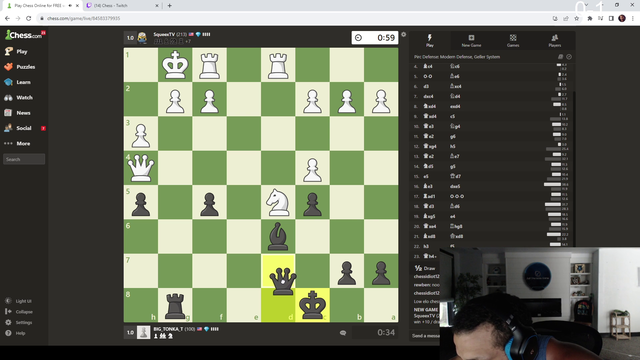Offer a draw with the ½ Draw button
Image resolution: width=640 pixels, height=360 pixels.
click(425, 268)
